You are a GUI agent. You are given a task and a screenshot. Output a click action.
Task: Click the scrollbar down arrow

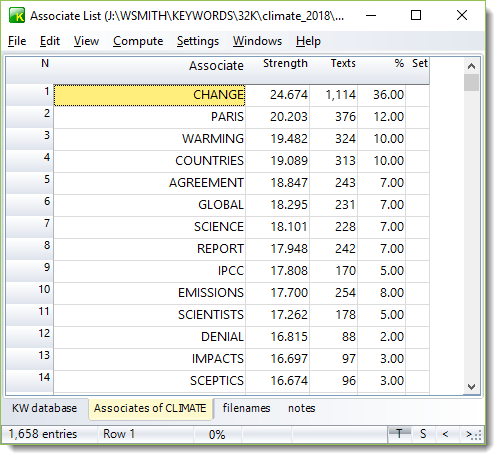click(471, 387)
